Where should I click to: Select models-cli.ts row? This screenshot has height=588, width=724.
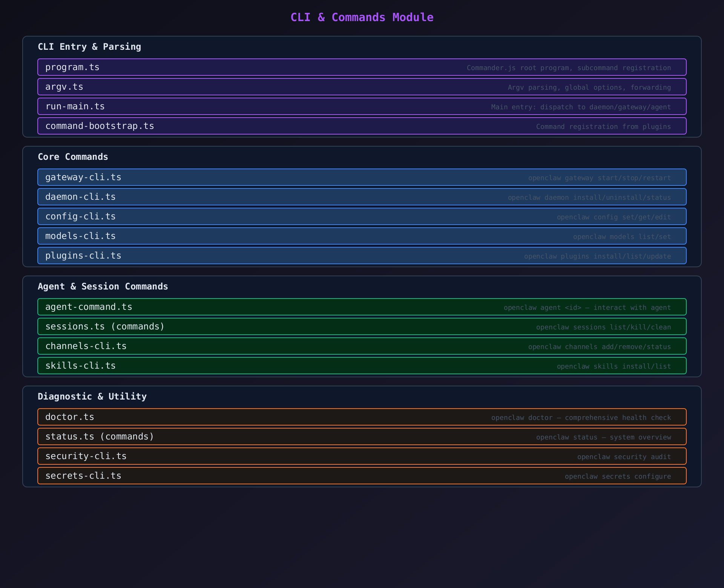[362, 236]
